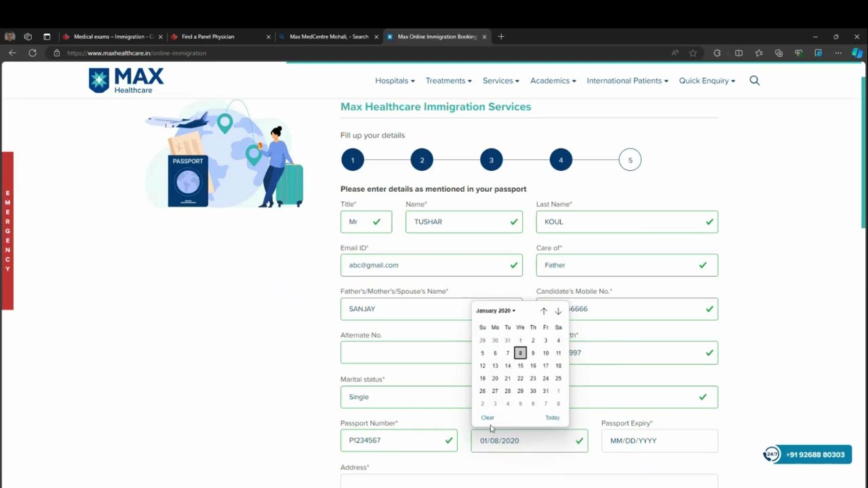This screenshot has height=488, width=868.
Task: Switch to Find a Panel Physician tab
Action: coord(220,37)
